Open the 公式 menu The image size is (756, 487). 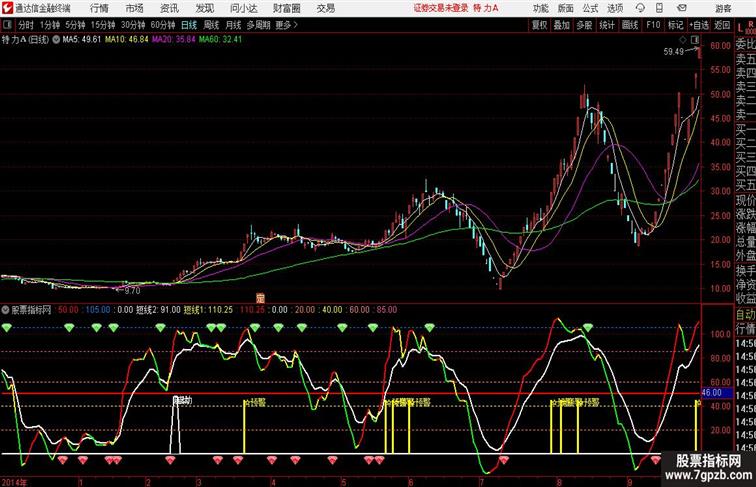[x=590, y=8]
